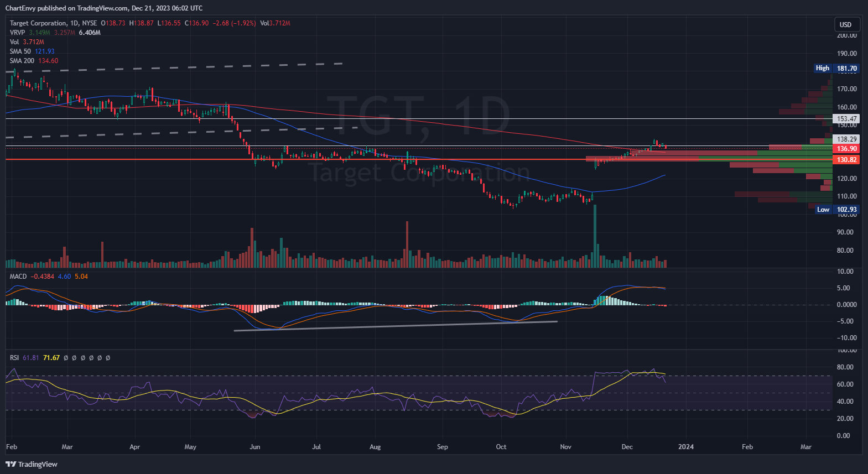Click the 2024 label on the time axis
The height and width of the screenshot is (474, 868).
click(686, 447)
